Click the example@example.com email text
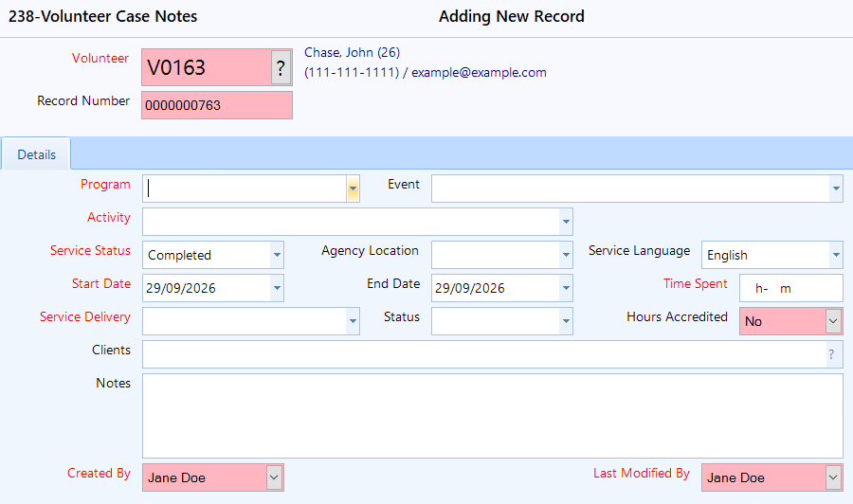This screenshot has width=853, height=504. pos(479,72)
